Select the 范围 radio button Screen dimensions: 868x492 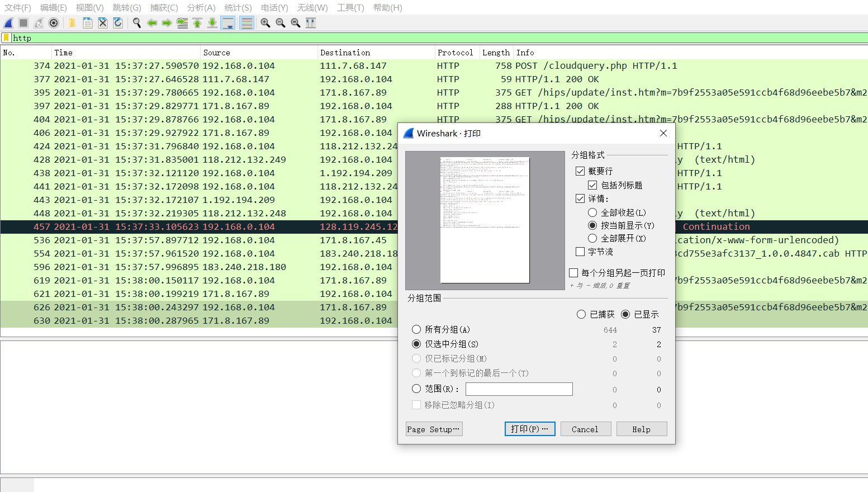point(416,389)
